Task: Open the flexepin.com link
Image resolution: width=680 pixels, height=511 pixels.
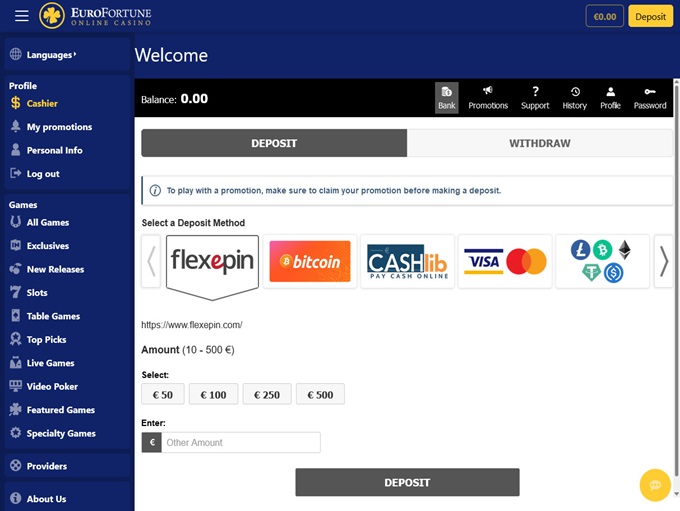Action: click(x=192, y=325)
